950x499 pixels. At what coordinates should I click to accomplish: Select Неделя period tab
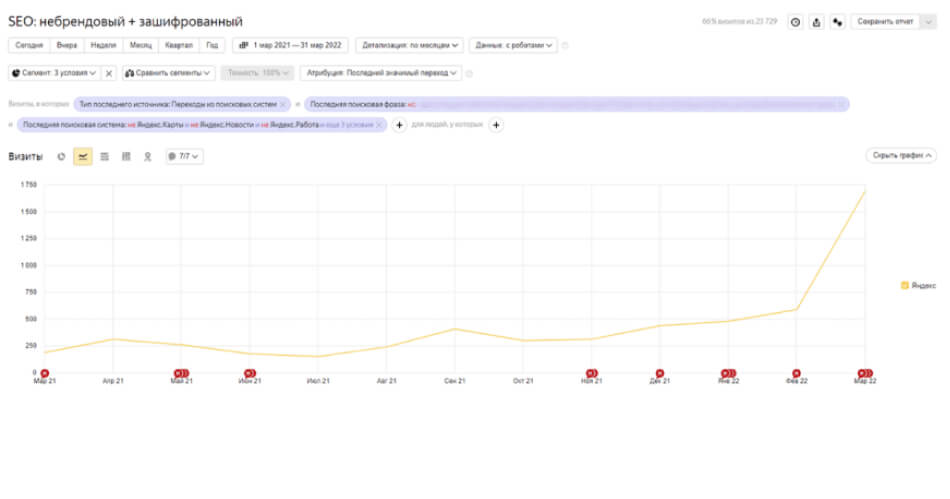pos(103,45)
